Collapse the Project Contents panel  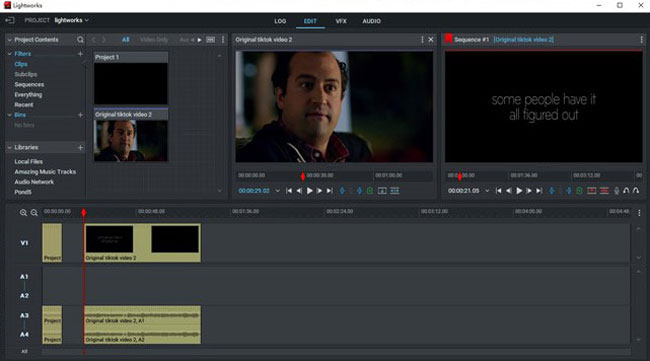(9, 40)
